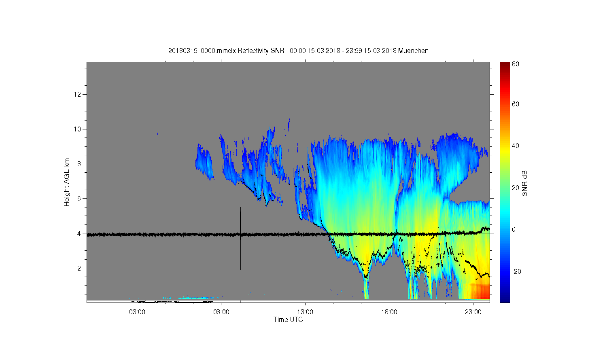607x364 pixels.
Task: Click the colorbar value '80'
Action: (516, 64)
